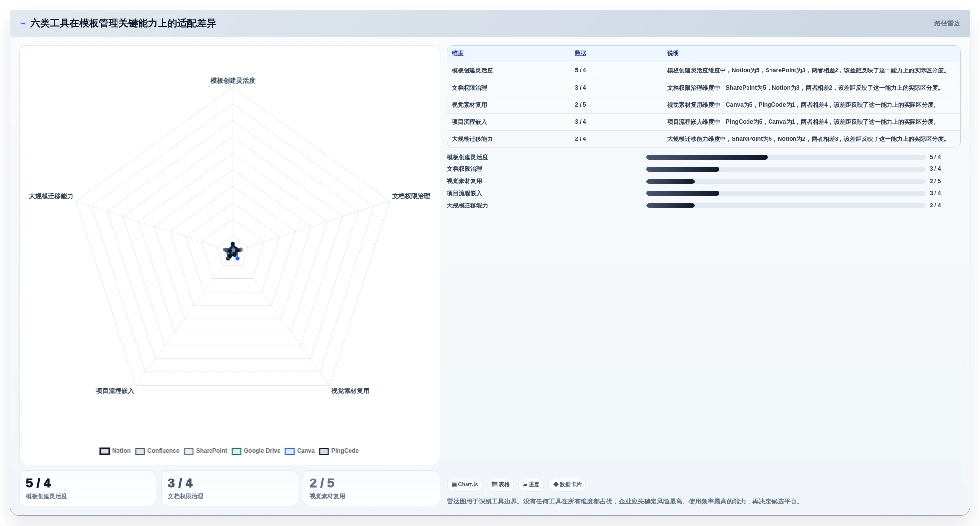
Task: Click the 项目流程嵌入 radar axis label
Action: pos(115,391)
